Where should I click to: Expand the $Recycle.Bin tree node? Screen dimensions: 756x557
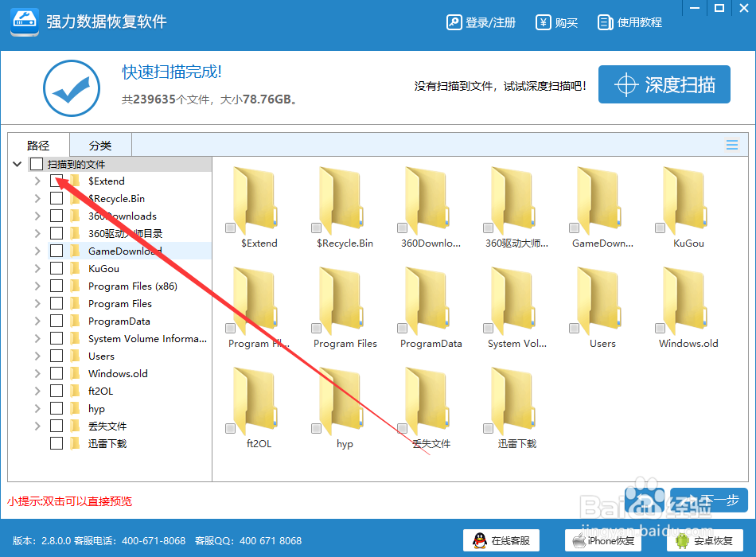[x=37, y=197]
